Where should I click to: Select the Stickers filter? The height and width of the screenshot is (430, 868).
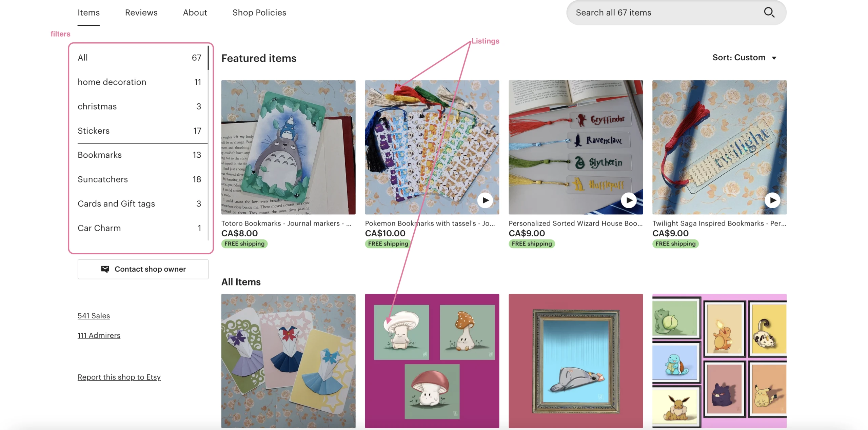point(139,131)
